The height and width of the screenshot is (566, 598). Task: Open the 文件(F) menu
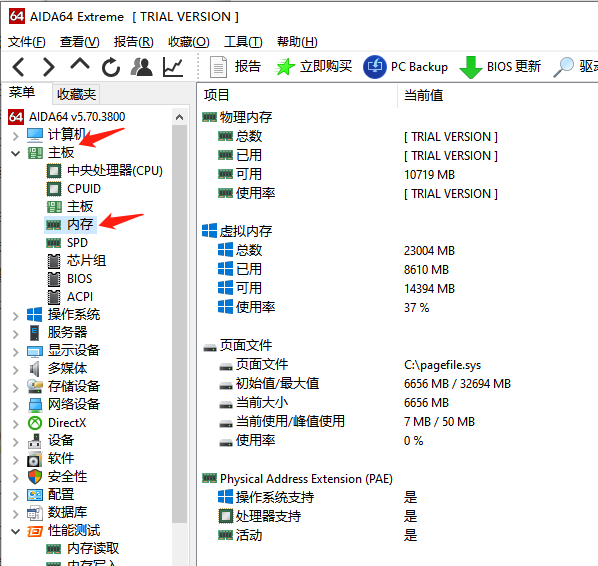point(27,42)
